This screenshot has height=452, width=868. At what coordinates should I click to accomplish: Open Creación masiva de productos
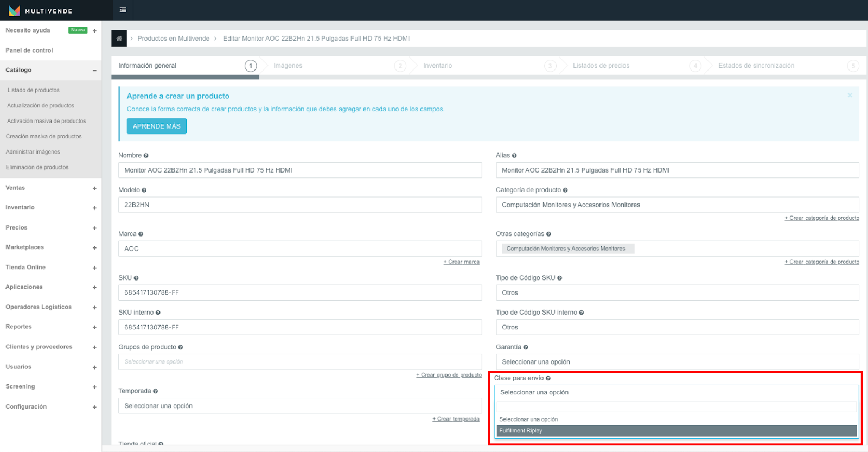[x=43, y=137]
